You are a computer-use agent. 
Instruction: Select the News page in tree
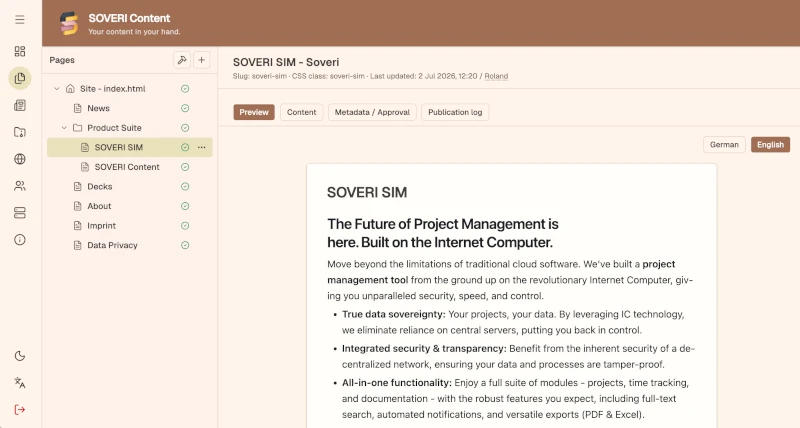pos(98,108)
